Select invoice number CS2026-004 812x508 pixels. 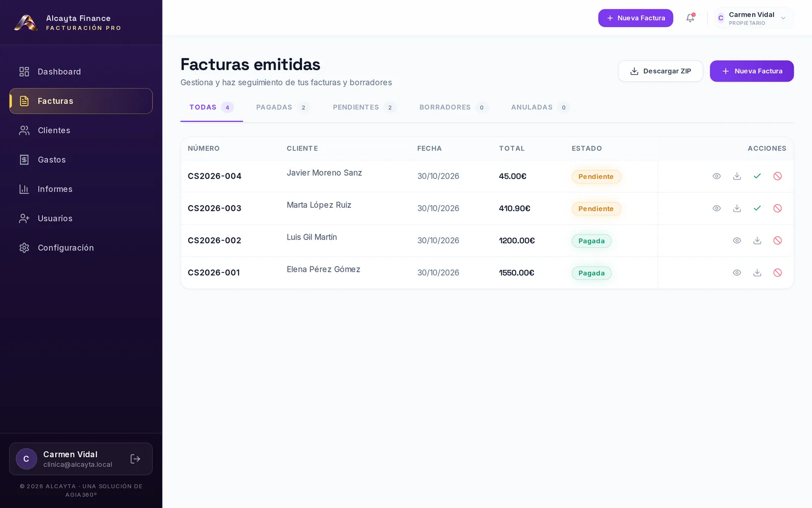(215, 176)
